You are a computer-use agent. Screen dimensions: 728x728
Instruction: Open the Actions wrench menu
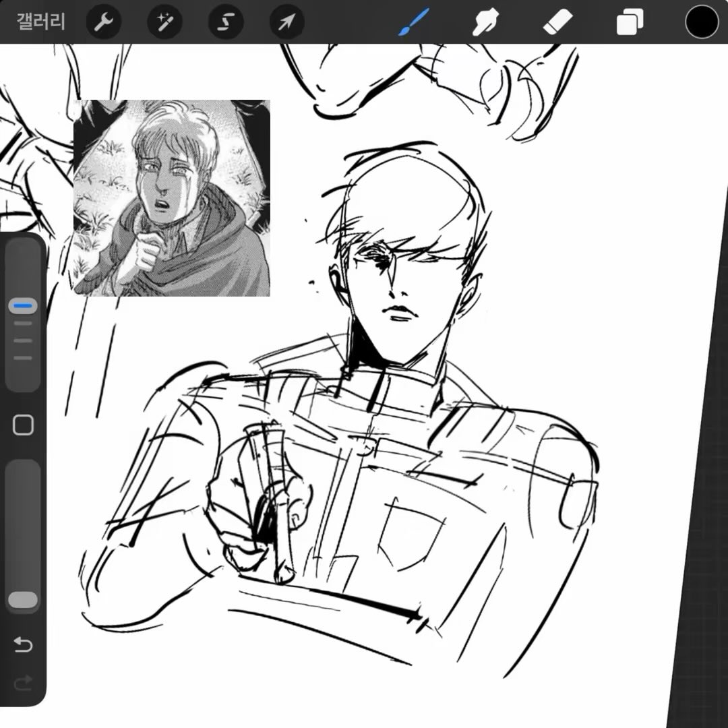[104, 22]
